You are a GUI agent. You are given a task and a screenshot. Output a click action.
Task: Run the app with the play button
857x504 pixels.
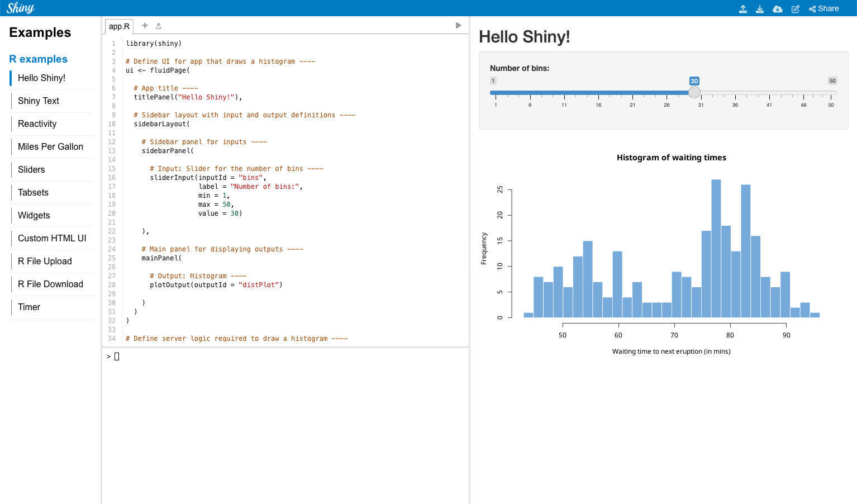click(458, 26)
